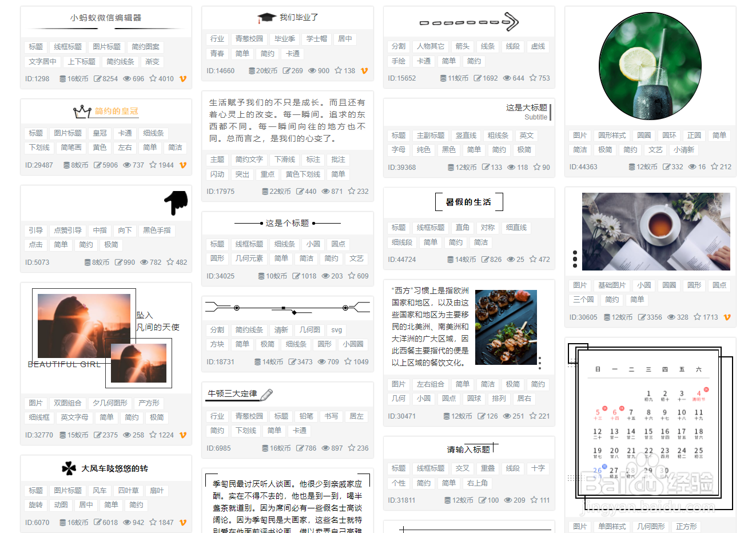Screen dimensions: 756x533
Task: Choose the black pointing hand guide template
Action: coord(176,204)
